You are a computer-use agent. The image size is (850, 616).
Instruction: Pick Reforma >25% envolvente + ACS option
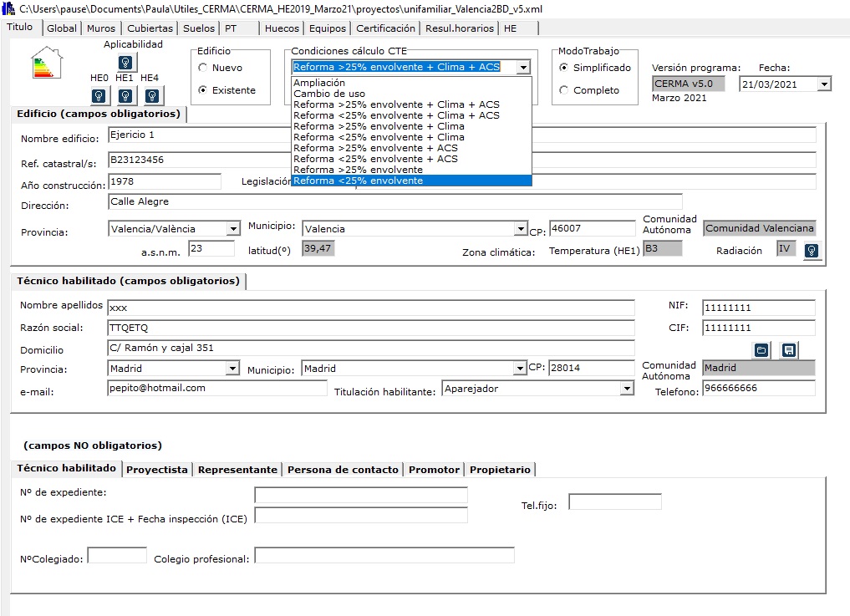pos(411,147)
